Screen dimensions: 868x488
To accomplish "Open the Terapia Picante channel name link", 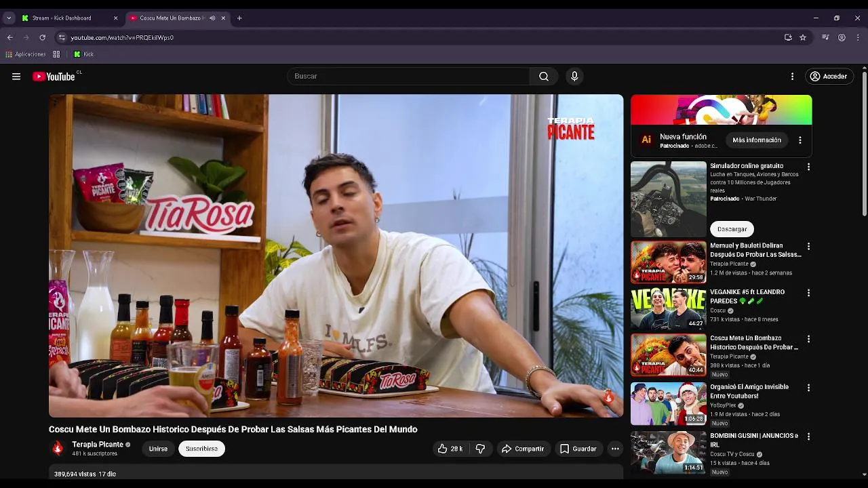I will pyautogui.click(x=98, y=445).
